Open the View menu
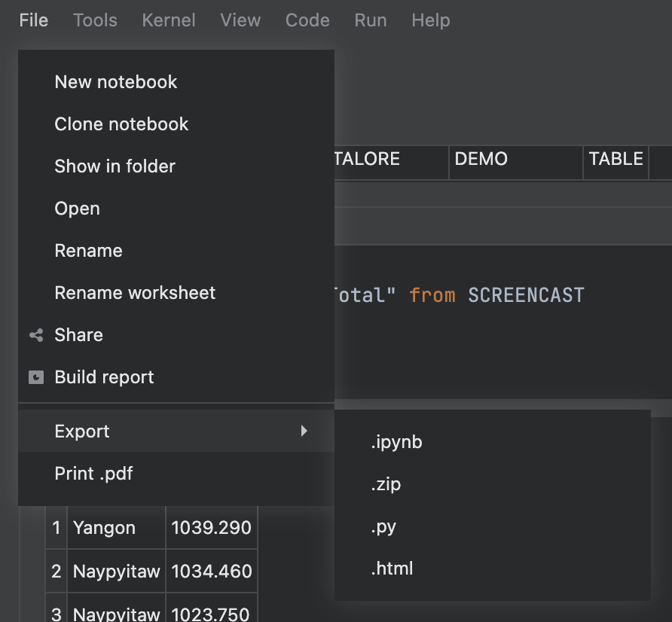This screenshot has height=622, width=672. 240,20
